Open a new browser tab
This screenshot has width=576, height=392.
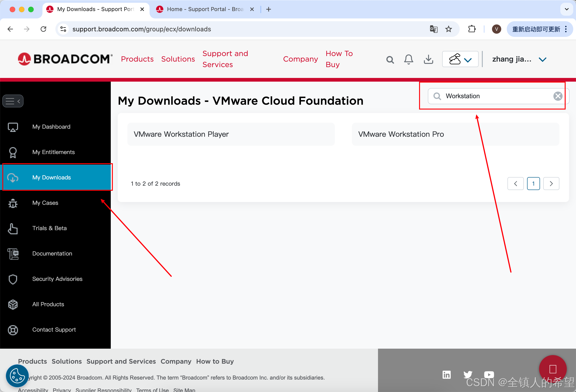(268, 9)
